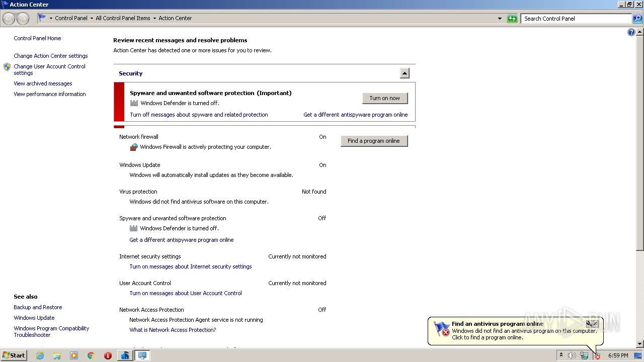Click the Forward navigation arrow
The height and width of the screenshot is (362, 644).
[x=23, y=19]
